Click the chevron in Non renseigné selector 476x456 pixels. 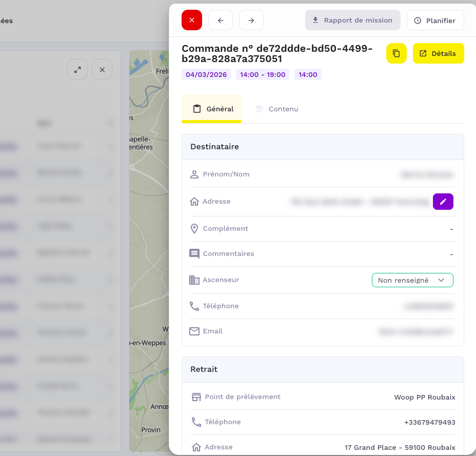441,280
